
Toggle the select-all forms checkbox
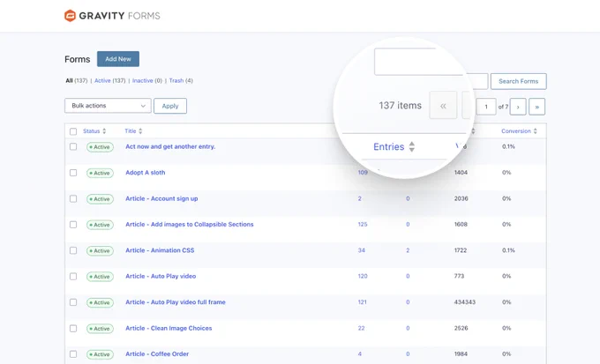click(x=73, y=131)
